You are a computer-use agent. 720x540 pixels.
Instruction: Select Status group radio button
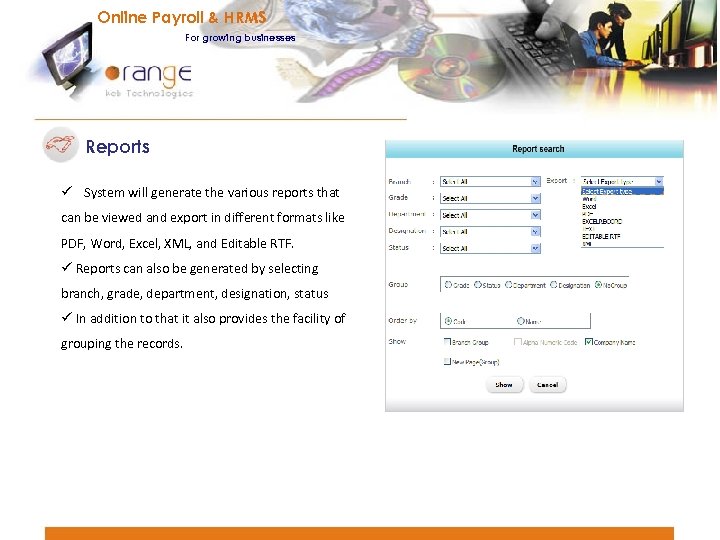coord(478,285)
